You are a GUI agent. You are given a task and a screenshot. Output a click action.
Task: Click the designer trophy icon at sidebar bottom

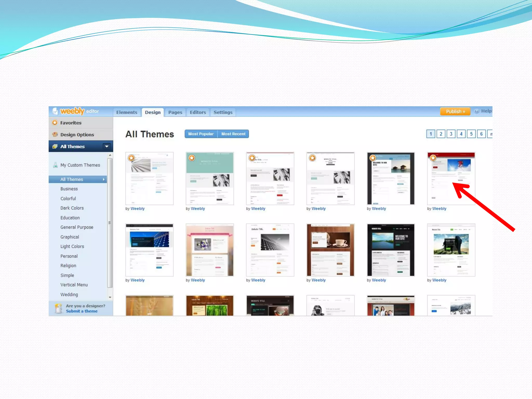[59, 308]
